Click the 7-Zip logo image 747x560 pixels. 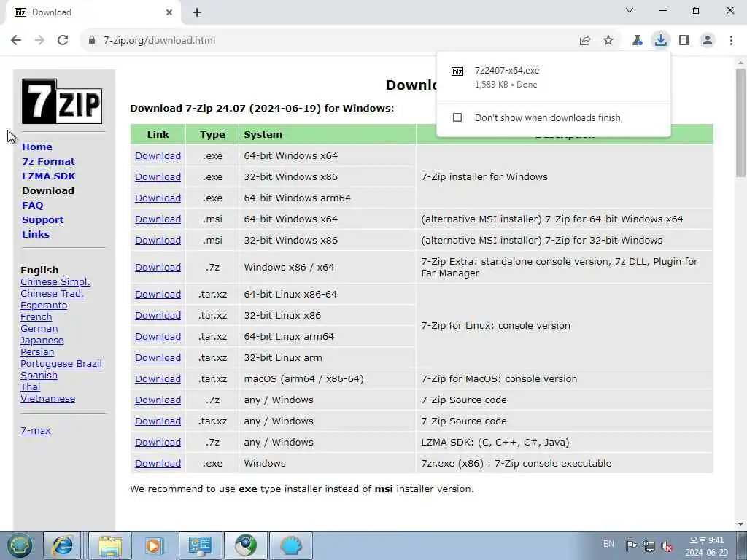pos(62,101)
